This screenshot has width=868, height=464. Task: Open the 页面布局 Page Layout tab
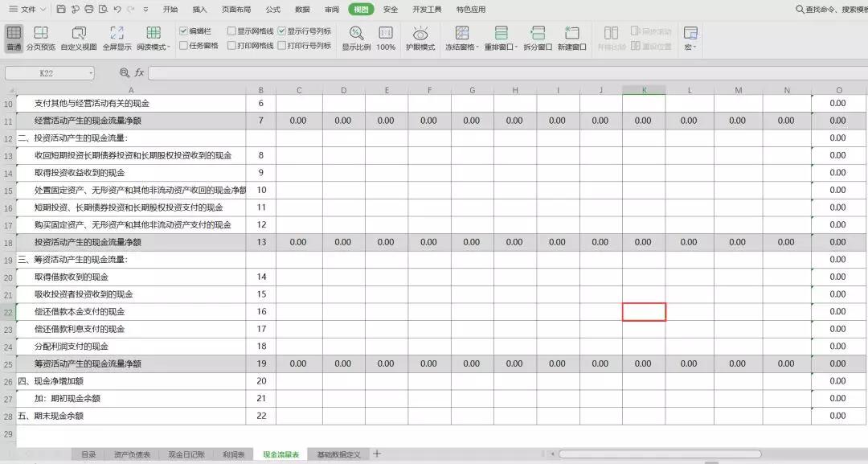(235, 10)
